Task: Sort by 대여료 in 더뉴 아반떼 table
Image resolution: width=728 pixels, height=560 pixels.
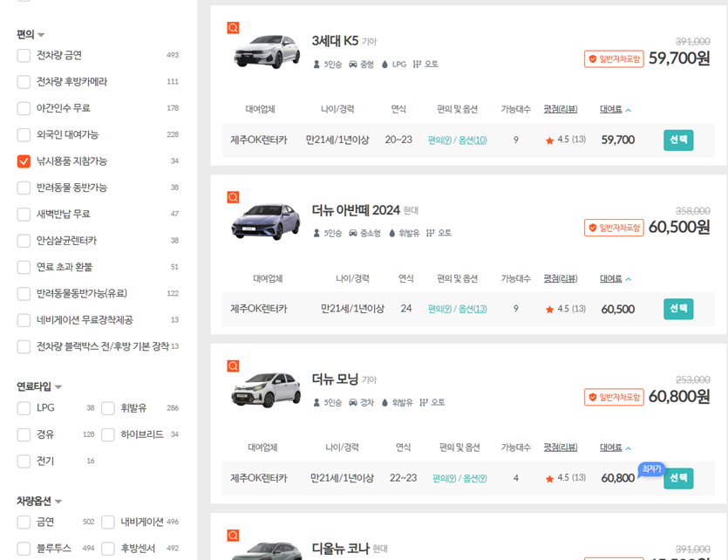Action: click(616, 278)
